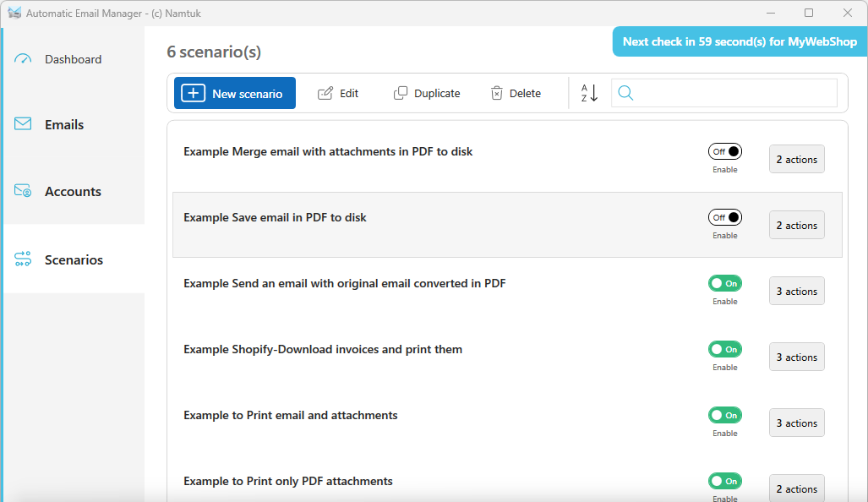Click the Edit pencil icon
Screen dimensions: 868x502
click(325, 93)
